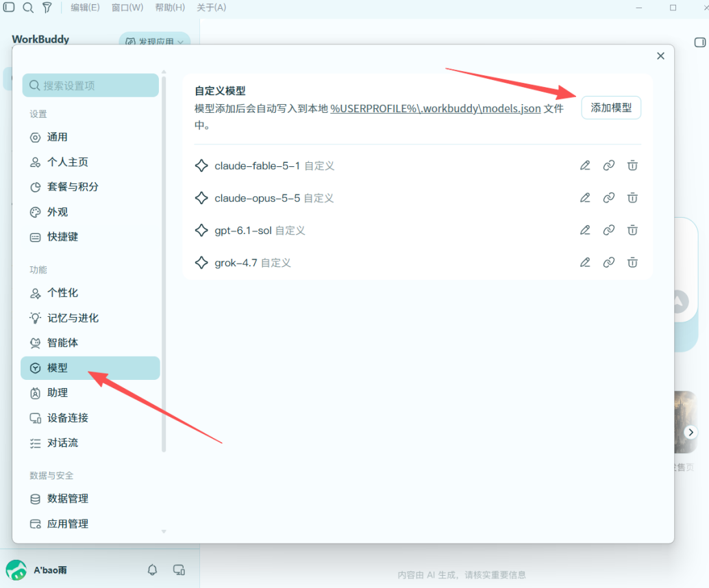Open 个性化 settings
The width and height of the screenshot is (709, 588).
(90, 293)
